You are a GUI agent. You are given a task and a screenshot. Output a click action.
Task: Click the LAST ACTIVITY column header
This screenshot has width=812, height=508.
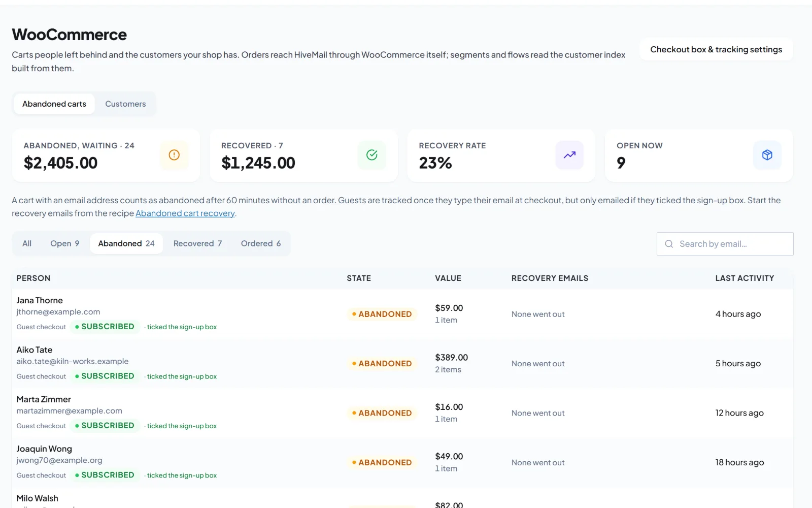(745, 278)
